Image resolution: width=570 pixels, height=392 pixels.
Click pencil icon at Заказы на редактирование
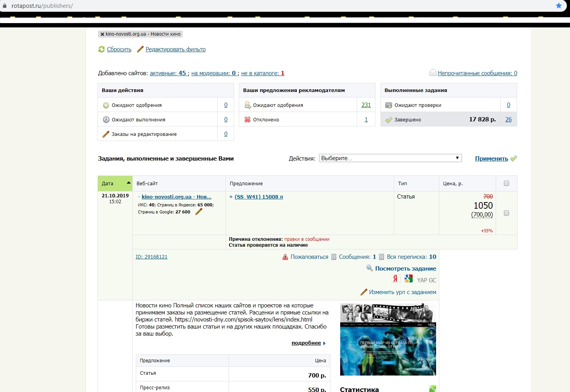click(106, 134)
